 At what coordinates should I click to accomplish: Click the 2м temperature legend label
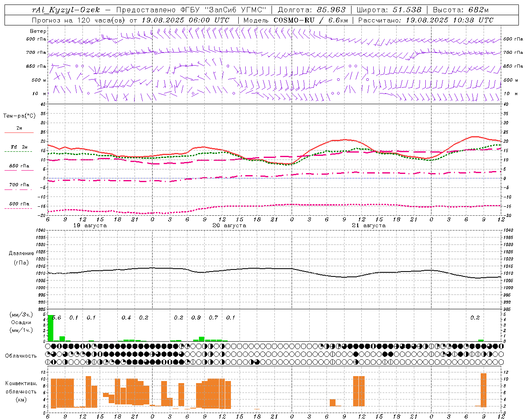click(19, 128)
